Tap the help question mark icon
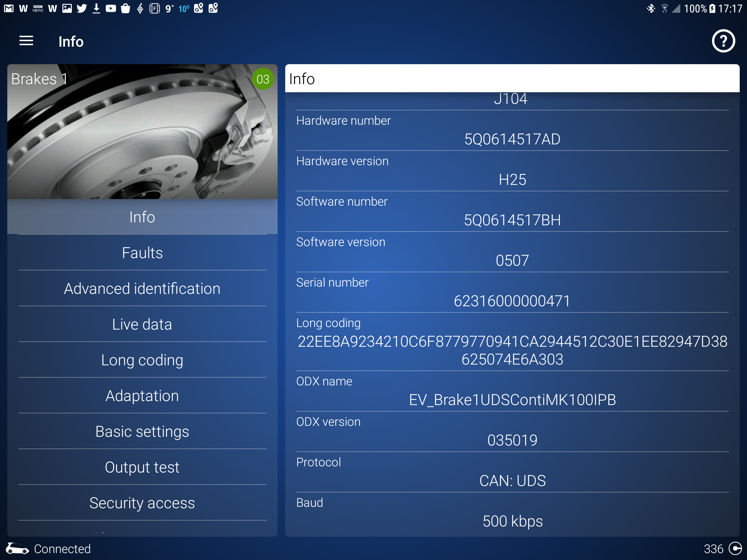Image resolution: width=747 pixels, height=560 pixels. (x=723, y=41)
